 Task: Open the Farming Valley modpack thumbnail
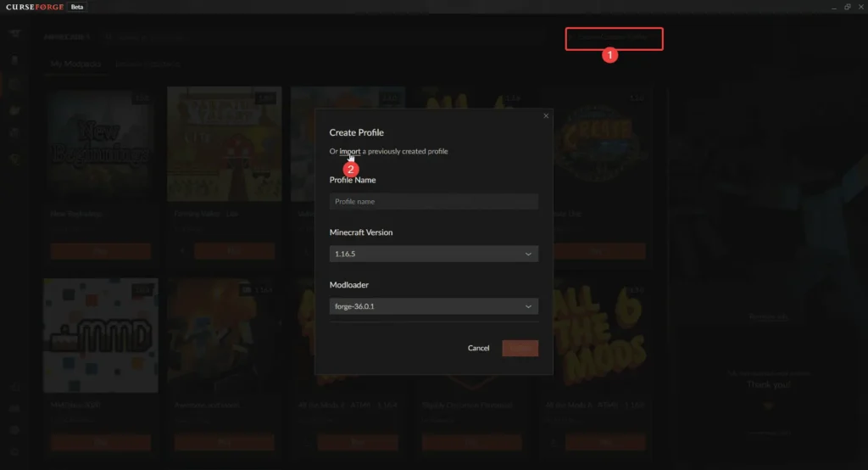tap(222, 144)
